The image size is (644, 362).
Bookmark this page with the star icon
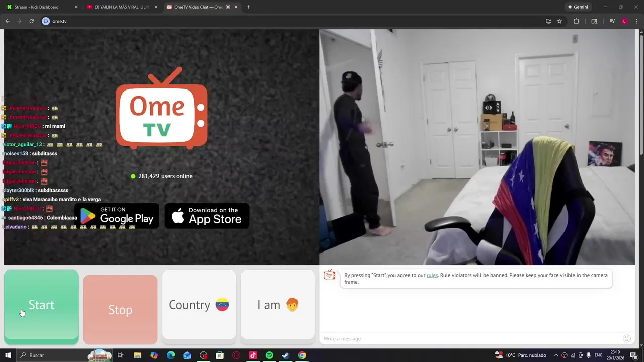point(559,21)
